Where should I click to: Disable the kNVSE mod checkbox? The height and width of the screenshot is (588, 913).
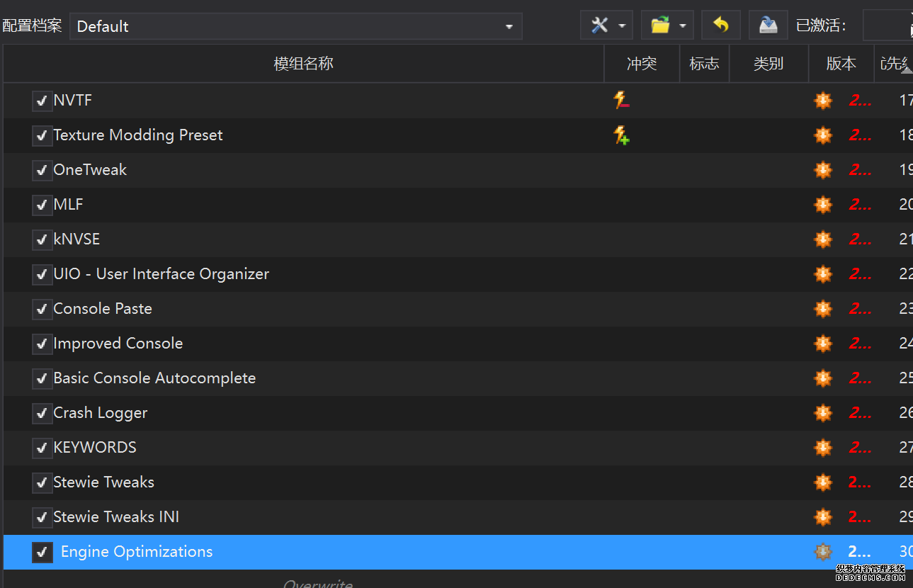(42, 239)
